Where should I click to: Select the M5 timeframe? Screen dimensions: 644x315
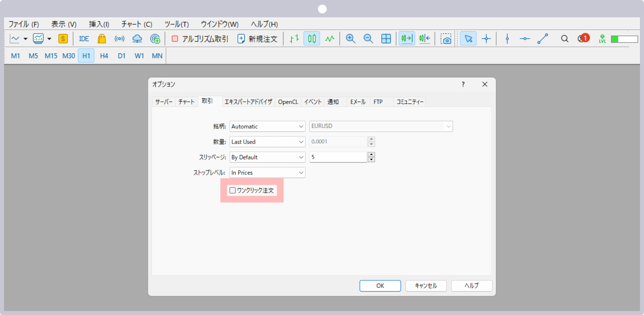tap(33, 56)
